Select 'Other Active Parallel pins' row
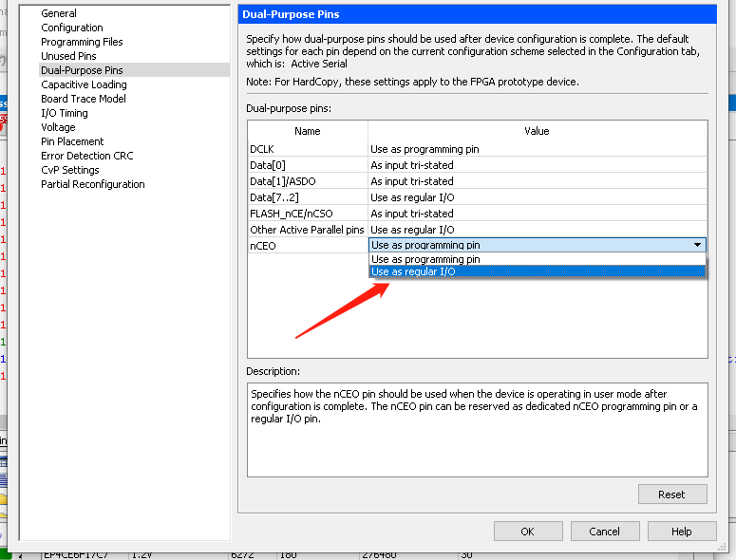736x560 pixels. coord(307,230)
